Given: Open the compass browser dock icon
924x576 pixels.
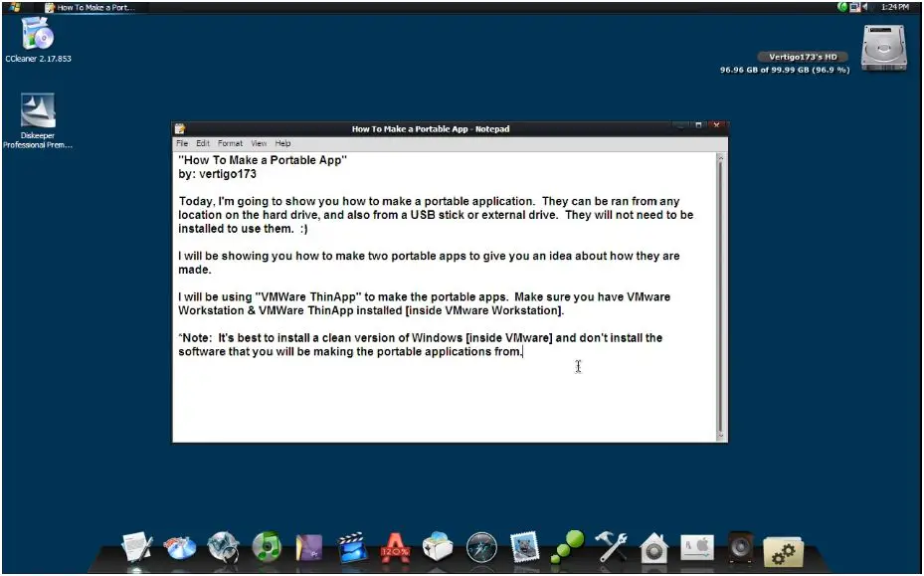Looking at the screenshot, I should [481, 547].
